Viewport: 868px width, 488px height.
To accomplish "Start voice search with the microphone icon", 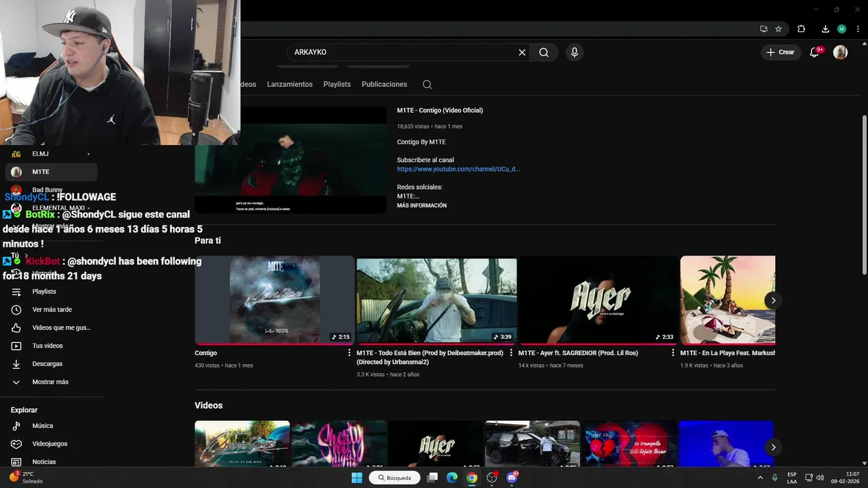I will (x=574, y=52).
